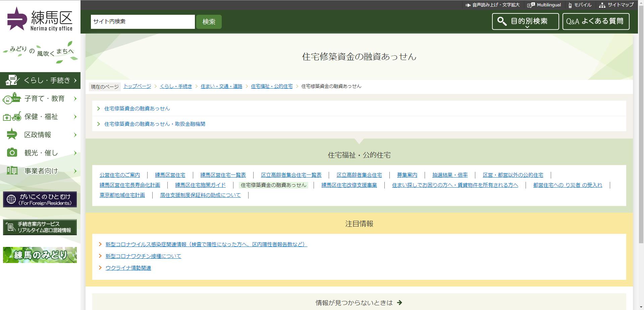The width and height of the screenshot is (644, 310).
Task: Click the magnifying glass in 目的別検索
Action: [x=502, y=21]
